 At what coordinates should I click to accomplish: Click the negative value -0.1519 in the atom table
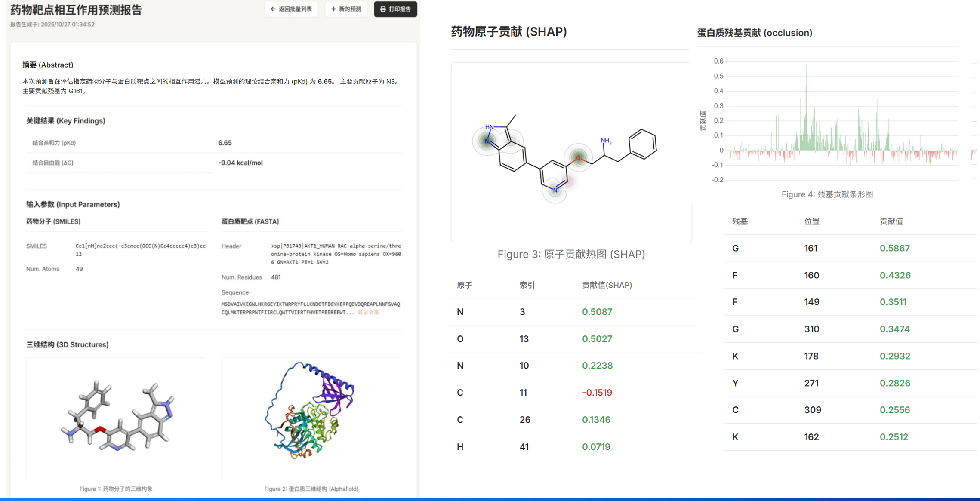click(x=597, y=393)
